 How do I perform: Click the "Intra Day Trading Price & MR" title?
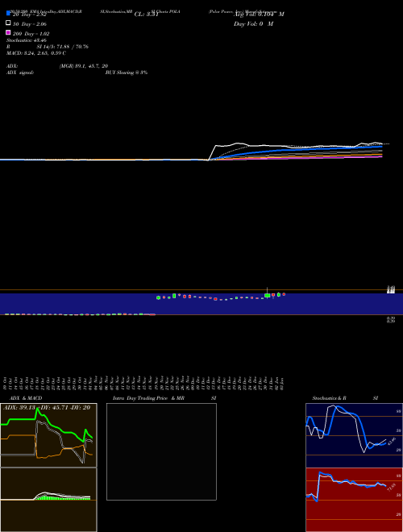[148, 398]
